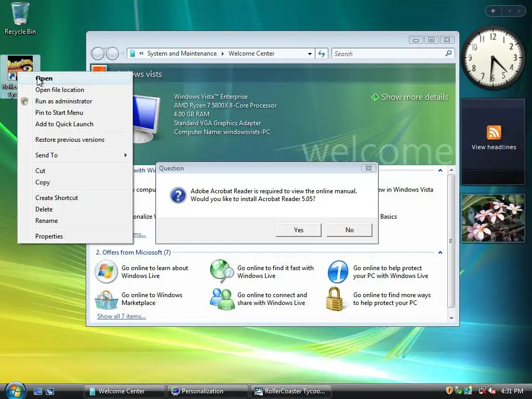The width and height of the screenshot is (532, 399).
Task: Collapse the Offers from Microsoft section
Action: (x=440, y=252)
